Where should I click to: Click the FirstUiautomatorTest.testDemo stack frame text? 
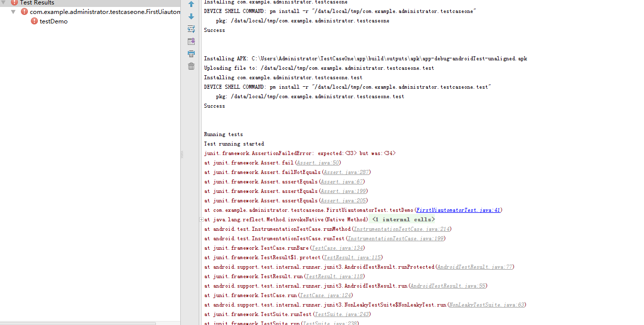click(314, 210)
